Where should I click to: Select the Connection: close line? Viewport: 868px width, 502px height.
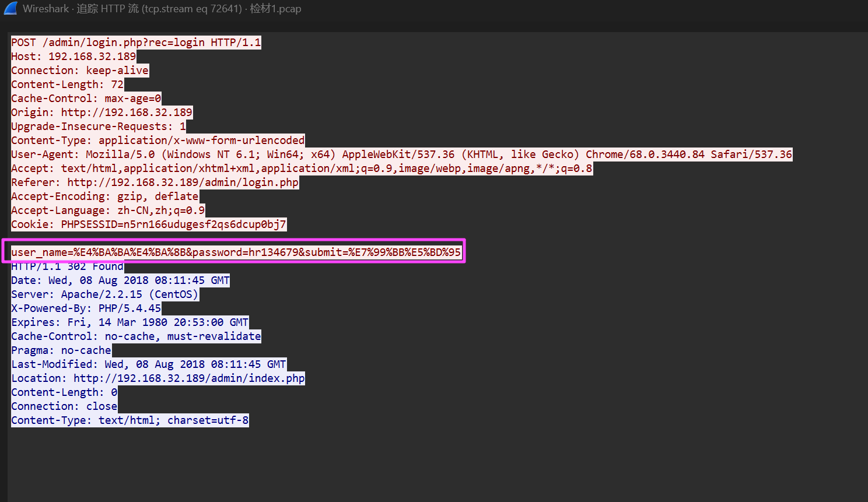65,406
